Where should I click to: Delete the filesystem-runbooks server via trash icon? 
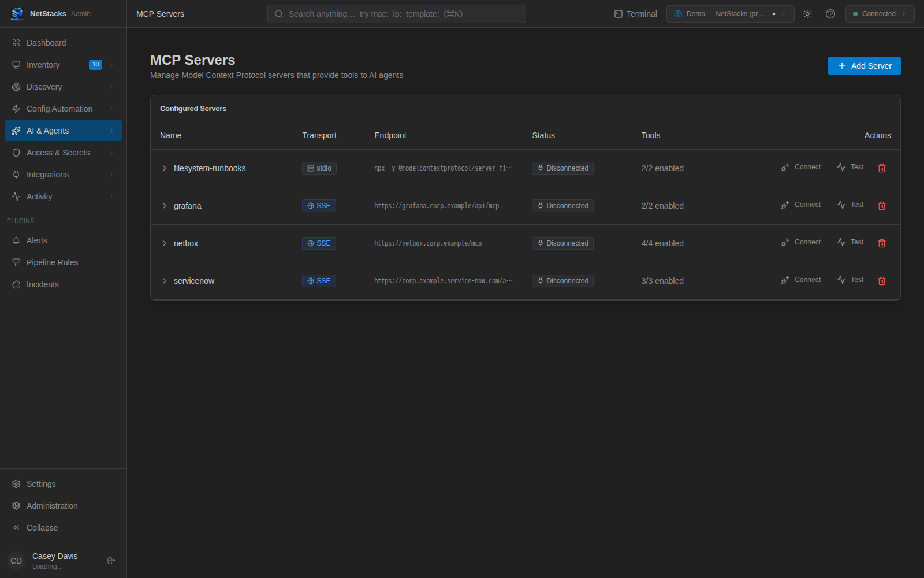[882, 168]
